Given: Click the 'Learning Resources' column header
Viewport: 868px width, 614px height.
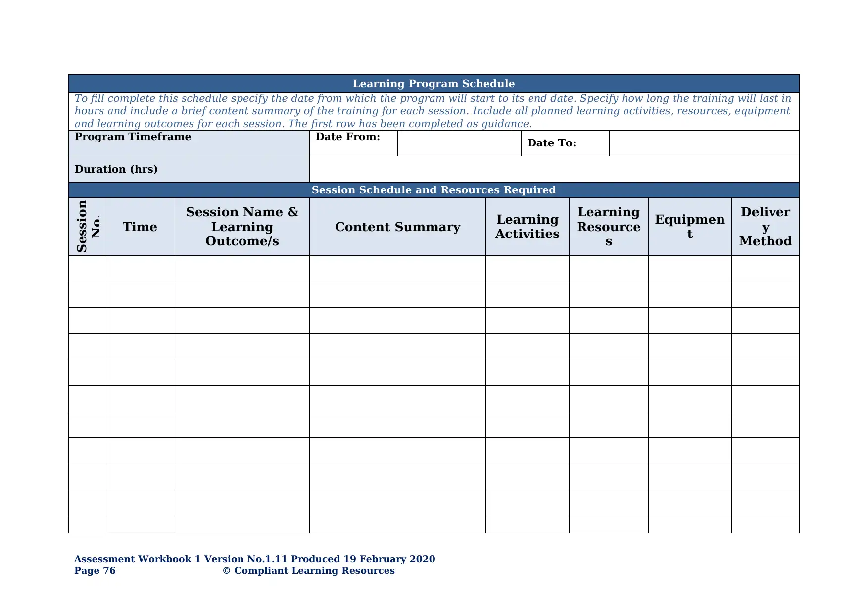Looking at the screenshot, I should point(609,227).
